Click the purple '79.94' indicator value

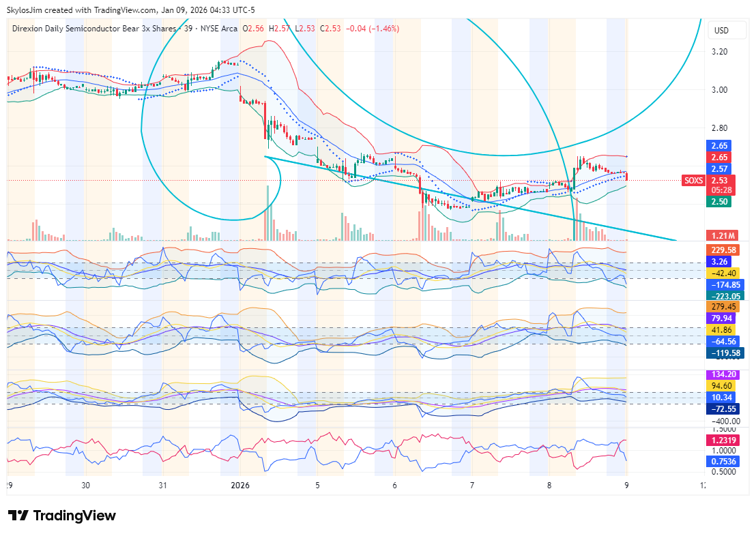pyautogui.click(x=721, y=318)
